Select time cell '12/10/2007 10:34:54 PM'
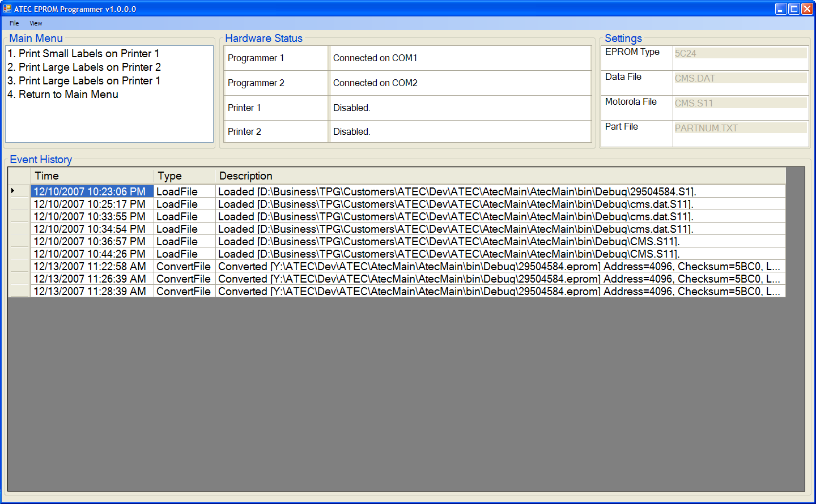Image resolution: width=816 pixels, height=504 pixels. click(92, 229)
